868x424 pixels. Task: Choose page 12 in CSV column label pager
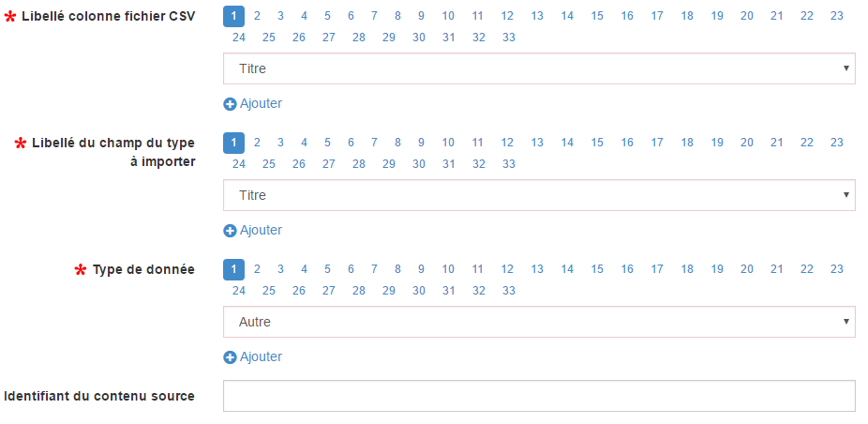click(507, 16)
